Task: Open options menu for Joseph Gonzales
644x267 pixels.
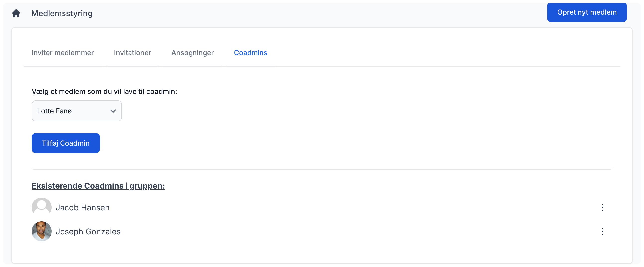Action: [602, 231]
